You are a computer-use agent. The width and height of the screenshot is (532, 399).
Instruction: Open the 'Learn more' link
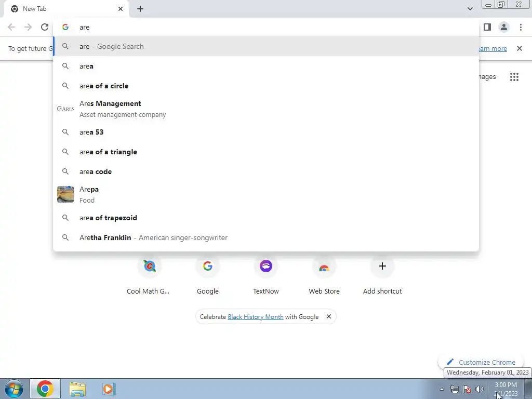click(493, 48)
